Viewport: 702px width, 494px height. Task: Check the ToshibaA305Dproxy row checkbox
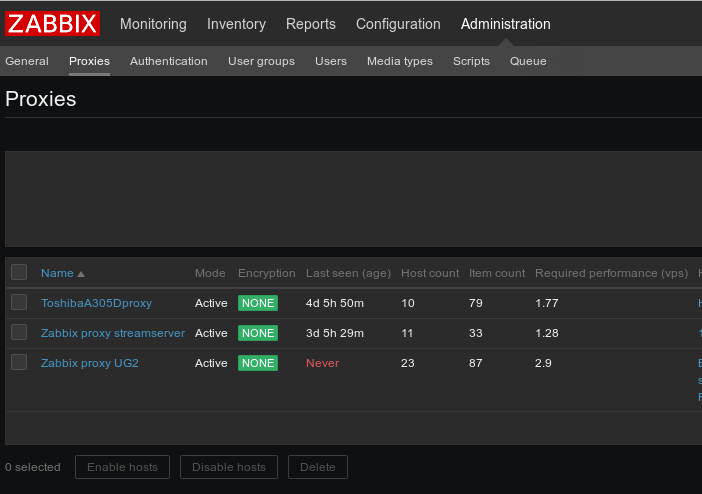[x=19, y=302]
